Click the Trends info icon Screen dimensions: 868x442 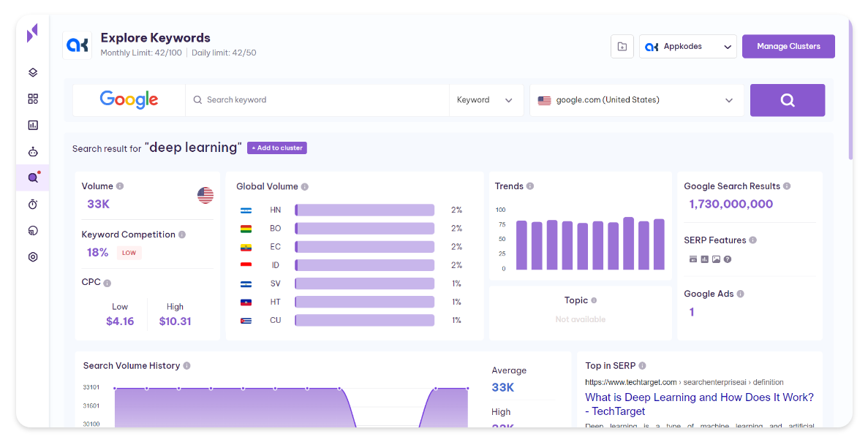click(529, 186)
